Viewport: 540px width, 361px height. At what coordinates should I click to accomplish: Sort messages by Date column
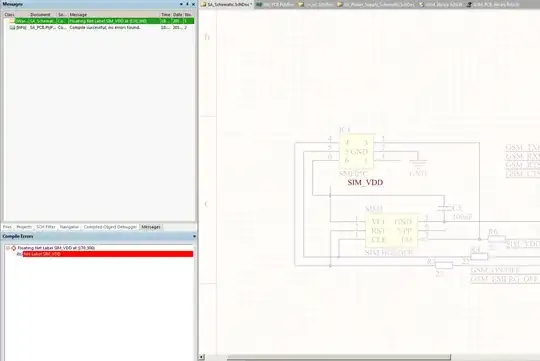177,15
